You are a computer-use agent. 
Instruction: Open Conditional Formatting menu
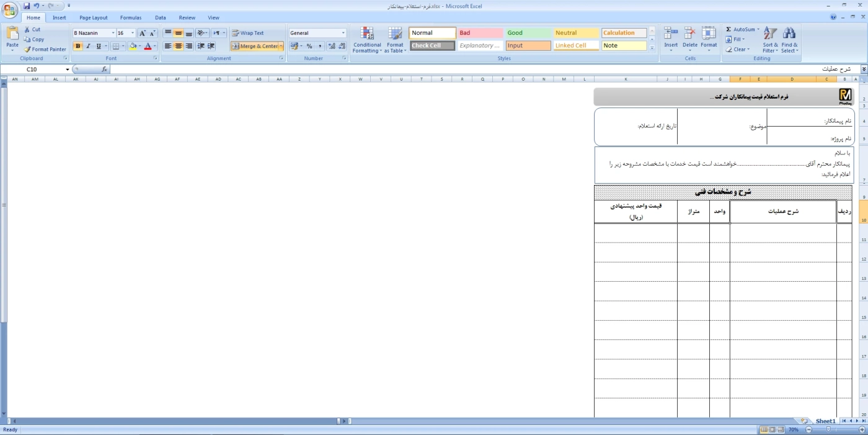tap(367, 40)
